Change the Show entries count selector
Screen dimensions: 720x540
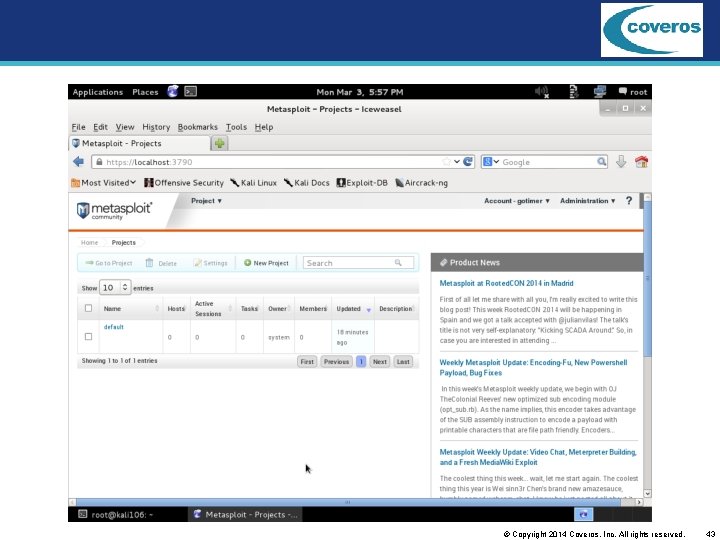115,288
